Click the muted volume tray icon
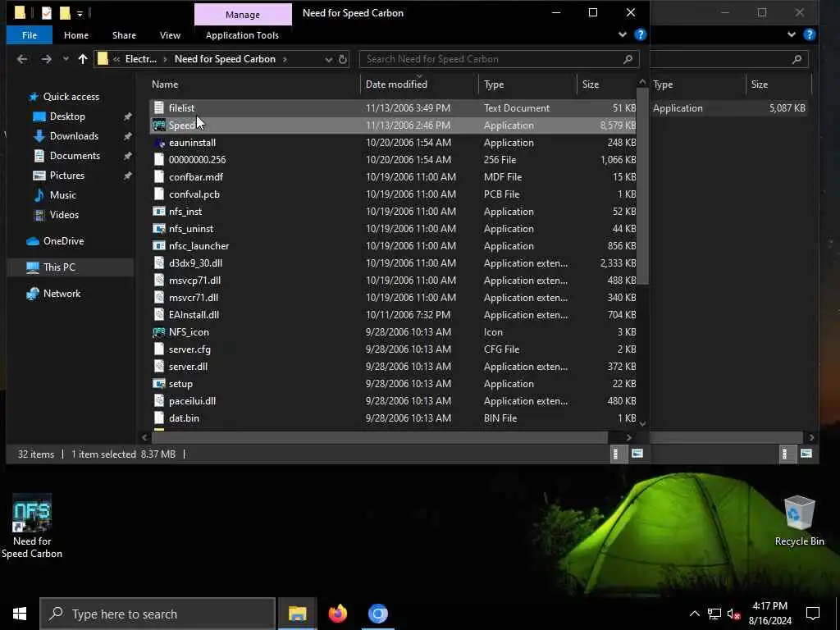 point(733,614)
